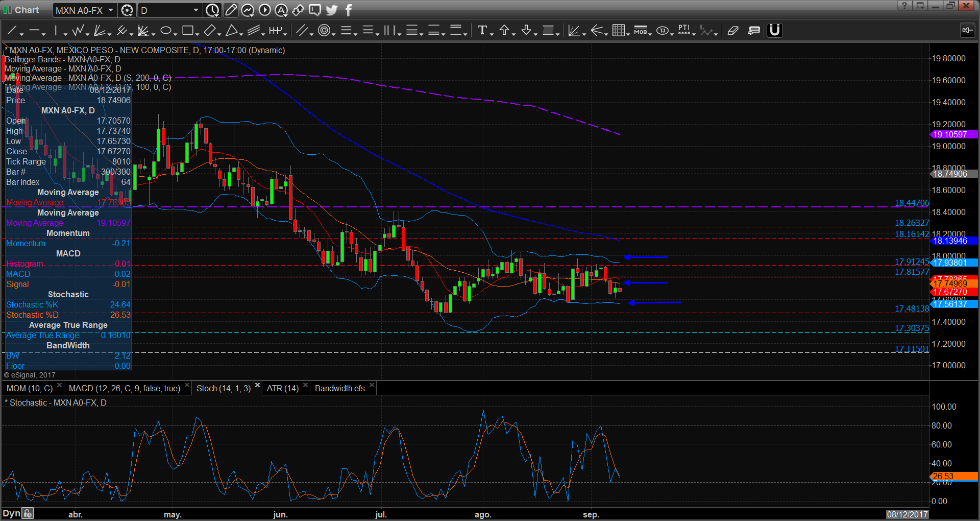Select the triangle drawing tool
This screenshot has height=521, width=980.
tap(231, 31)
